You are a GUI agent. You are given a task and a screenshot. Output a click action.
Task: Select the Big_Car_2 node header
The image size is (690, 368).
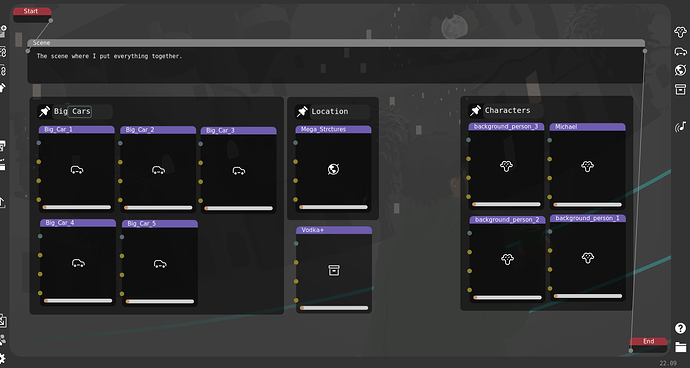pos(158,130)
